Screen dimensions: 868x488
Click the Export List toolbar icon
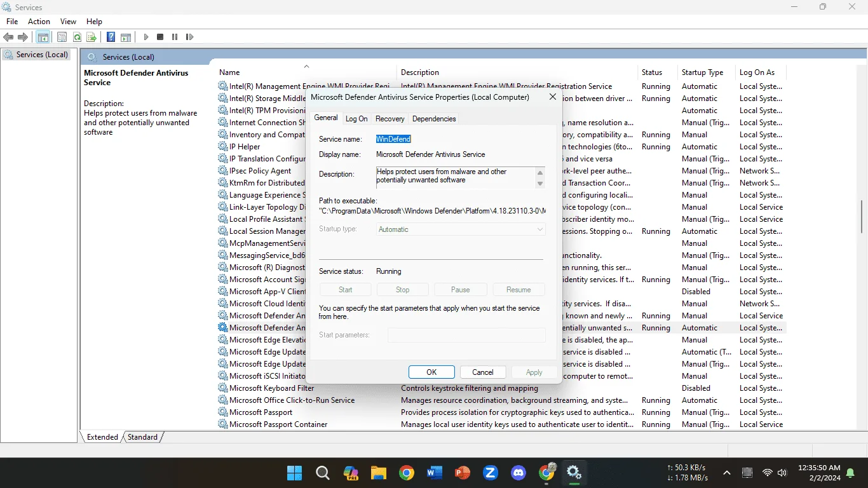click(x=92, y=37)
